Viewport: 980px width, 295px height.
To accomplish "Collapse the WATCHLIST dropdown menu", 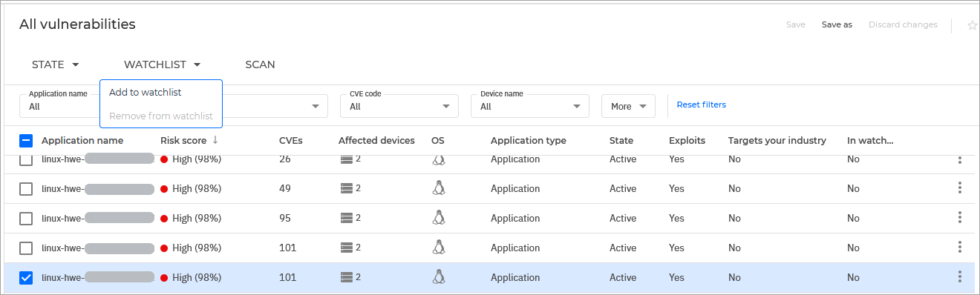I will click(162, 64).
